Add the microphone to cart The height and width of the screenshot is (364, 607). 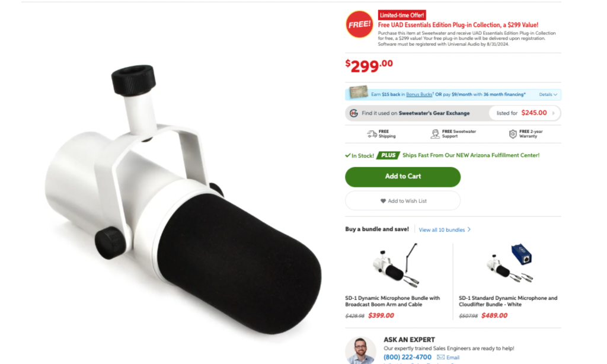pos(402,177)
